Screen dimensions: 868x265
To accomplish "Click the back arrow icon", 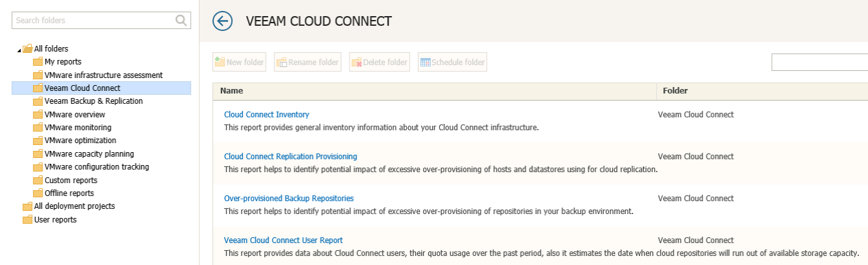I will click(x=222, y=21).
